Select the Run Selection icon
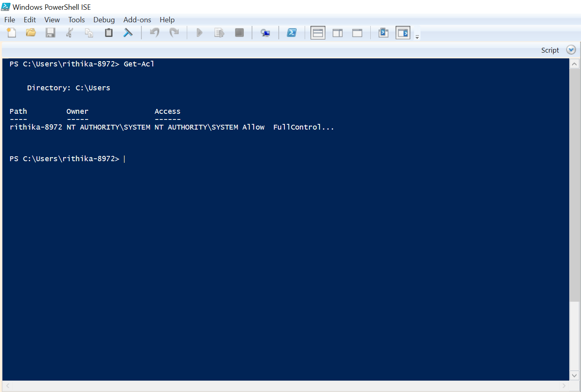581x392 pixels. [x=219, y=32]
